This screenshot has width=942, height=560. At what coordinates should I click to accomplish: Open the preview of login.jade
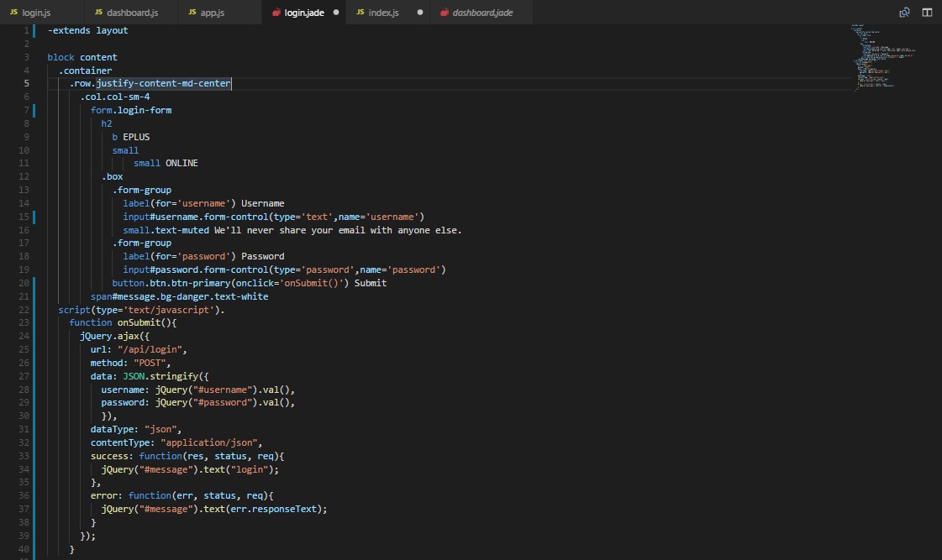point(903,10)
